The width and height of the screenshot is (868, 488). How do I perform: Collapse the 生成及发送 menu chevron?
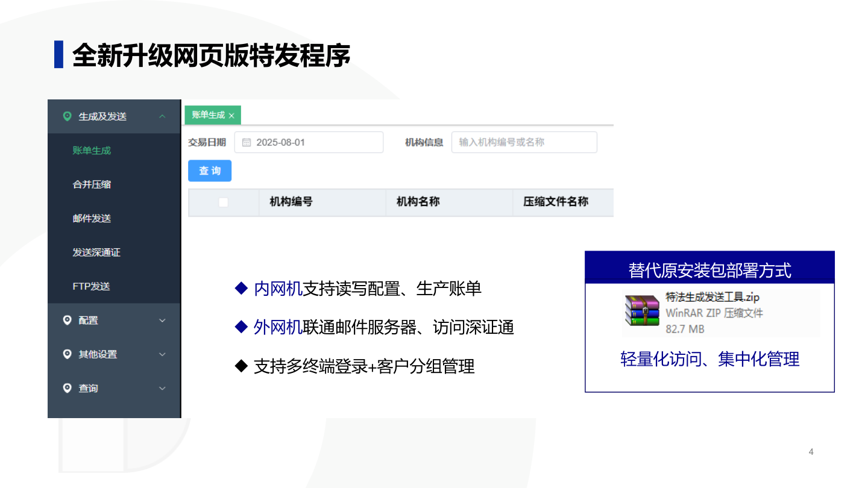click(162, 116)
